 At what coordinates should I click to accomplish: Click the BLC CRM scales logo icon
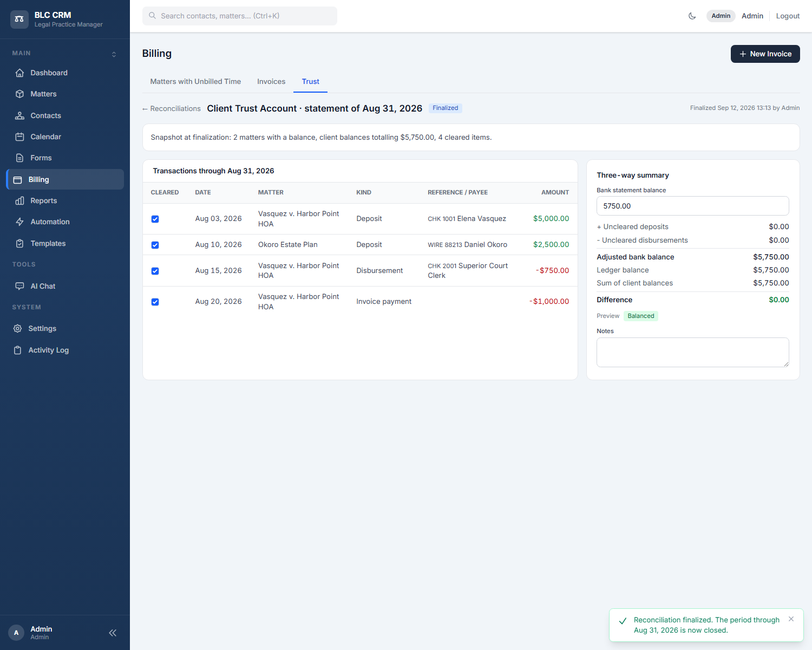[19, 19]
